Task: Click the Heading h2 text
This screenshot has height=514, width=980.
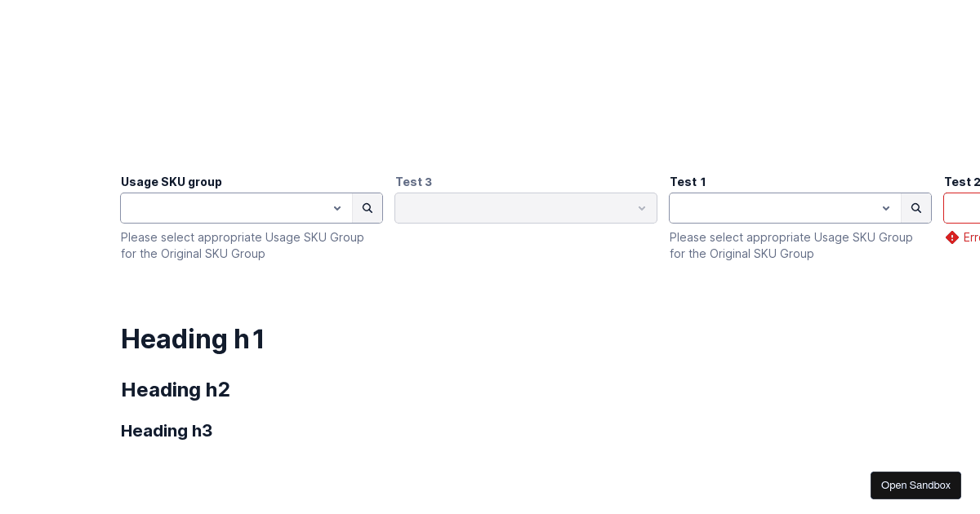Action: pyautogui.click(x=175, y=390)
